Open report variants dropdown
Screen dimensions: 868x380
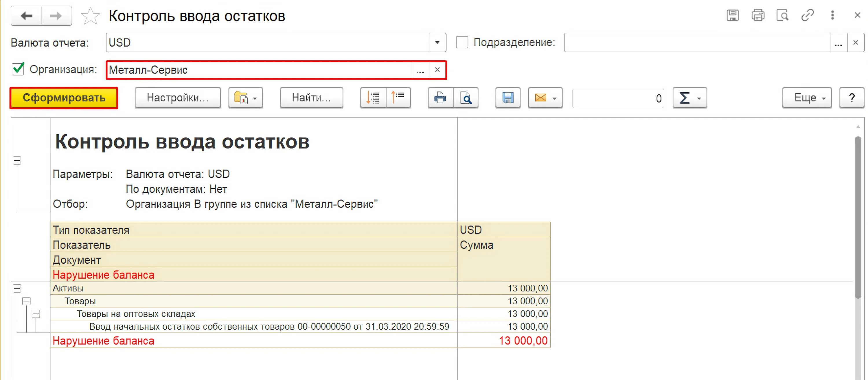[245, 98]
